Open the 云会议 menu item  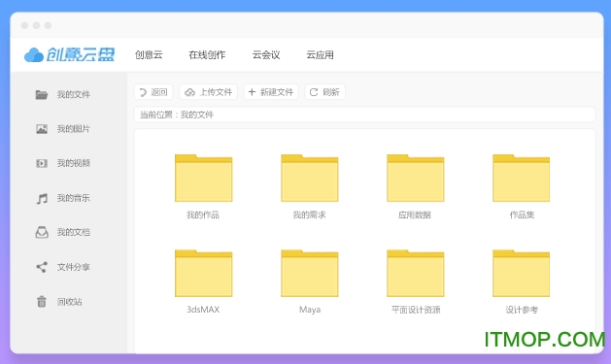pos(266,55)
